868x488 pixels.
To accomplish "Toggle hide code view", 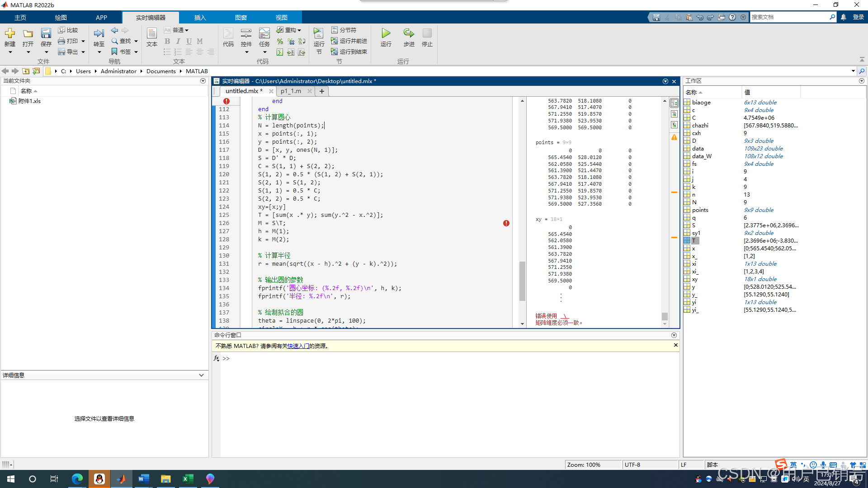I will pyautogui.click(x=674, y=125).
